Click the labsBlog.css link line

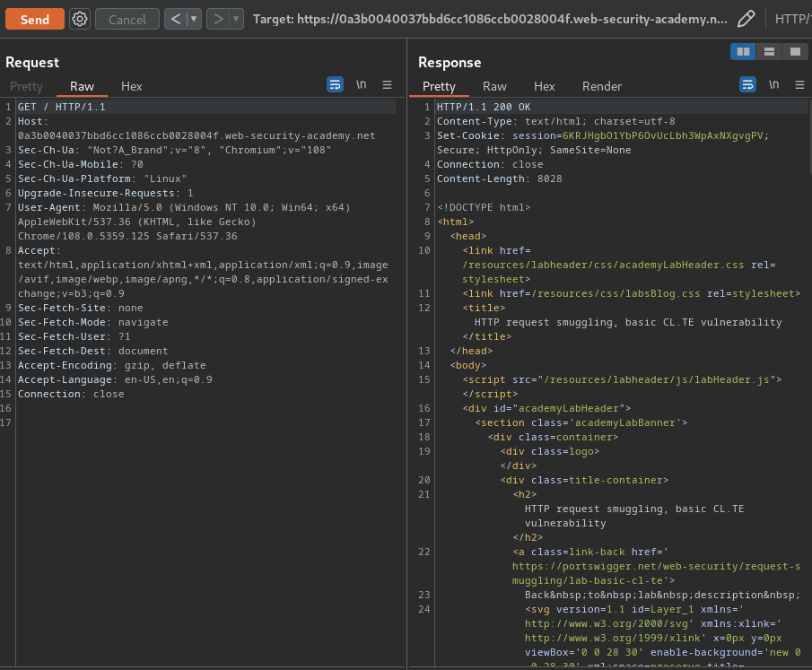632,293
